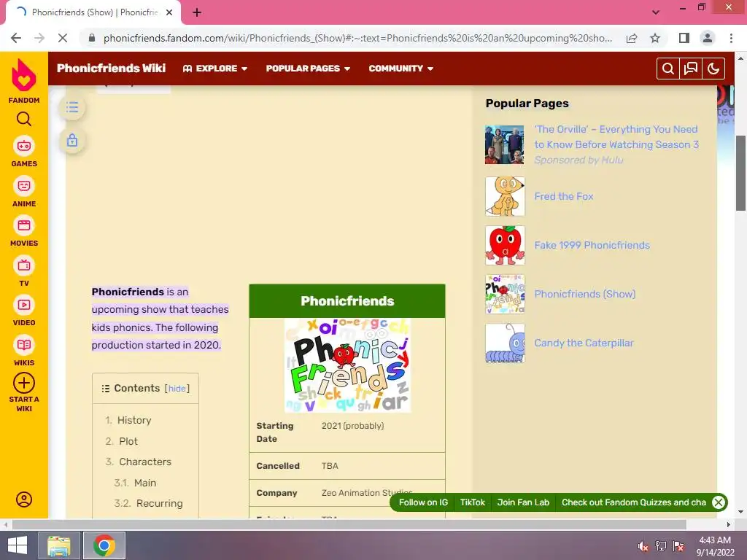Click the Start a Wiki plus icon
The height and width of the screenshot is (560, 747).
24,383
